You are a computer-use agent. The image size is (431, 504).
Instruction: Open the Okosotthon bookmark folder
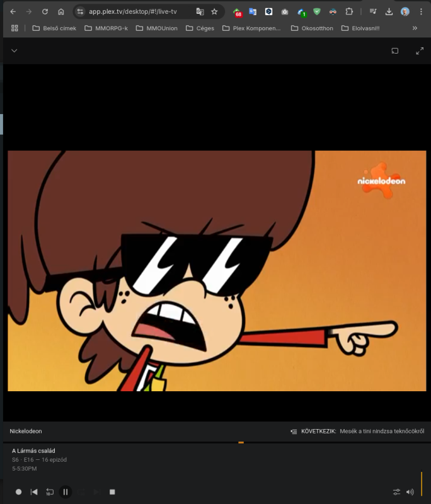pos(312,28)
